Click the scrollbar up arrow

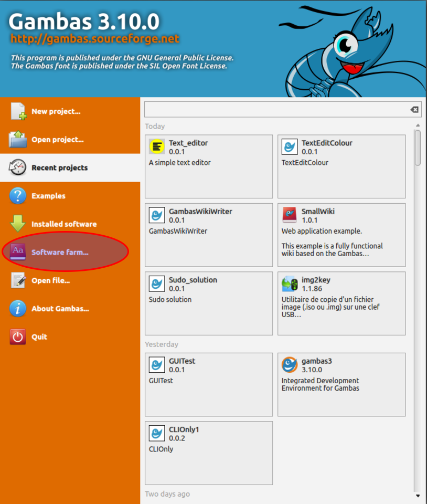pyautogui.click(x=418, y=125)
